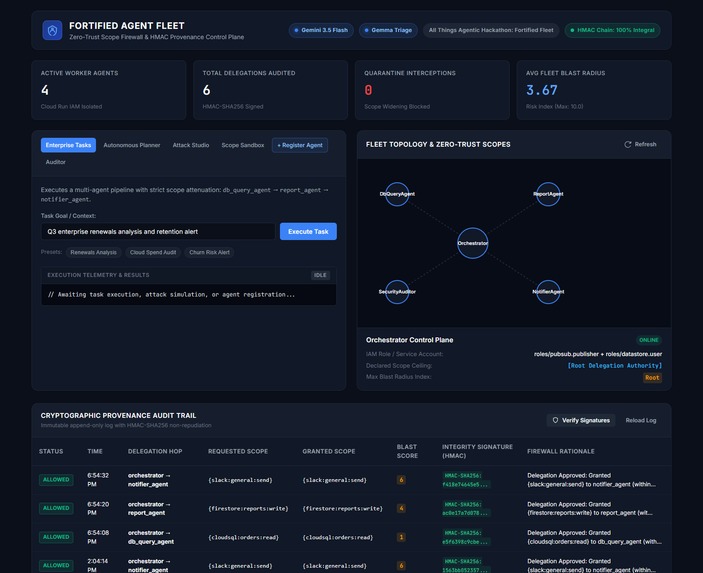Image resolution: width=703 pixels, height=573 pixels.
Task: Select the SecurityAuditor topology node
Action: pos(397,291)
